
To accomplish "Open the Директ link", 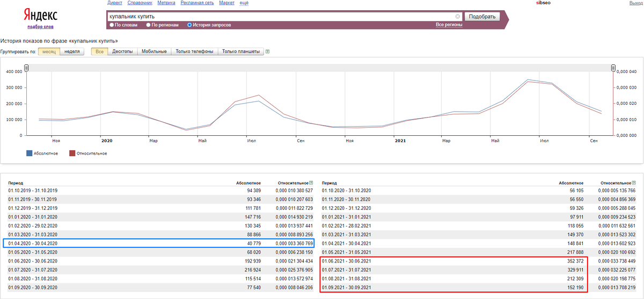I will pos(115,3).
